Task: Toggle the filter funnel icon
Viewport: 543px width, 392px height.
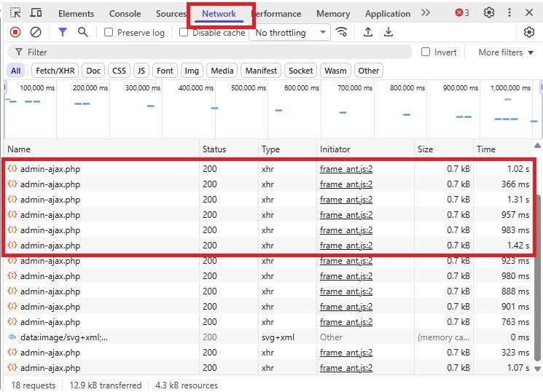Action: (63, 32)
